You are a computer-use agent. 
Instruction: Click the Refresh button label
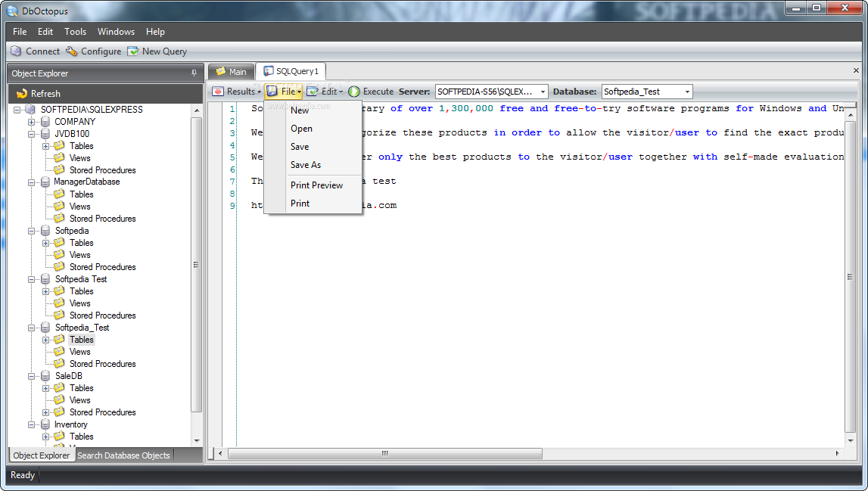[x=45, y=94]
